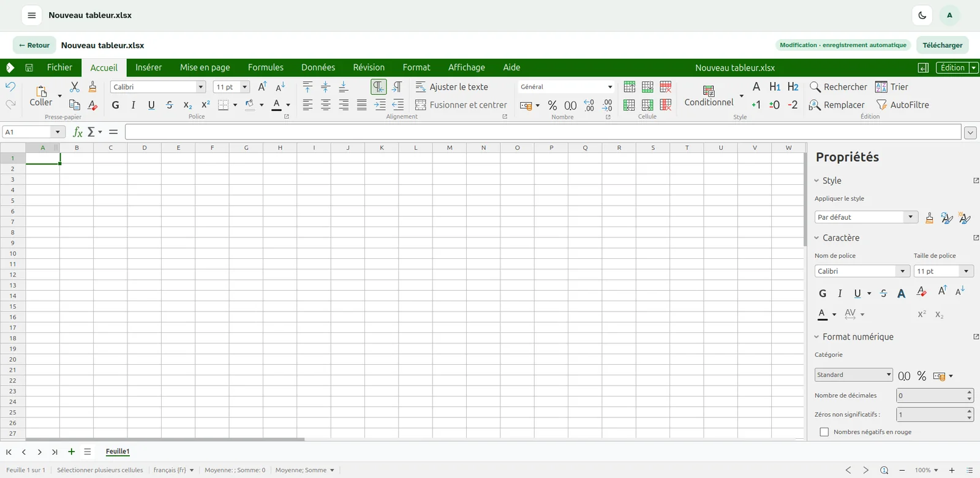Click the Rechercher button
This screenshot has width=980, height=478.
tap(838, 87)
